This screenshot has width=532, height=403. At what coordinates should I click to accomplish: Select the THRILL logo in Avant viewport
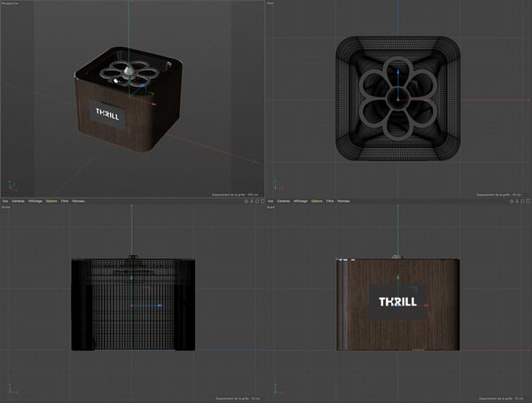(398, 300)
